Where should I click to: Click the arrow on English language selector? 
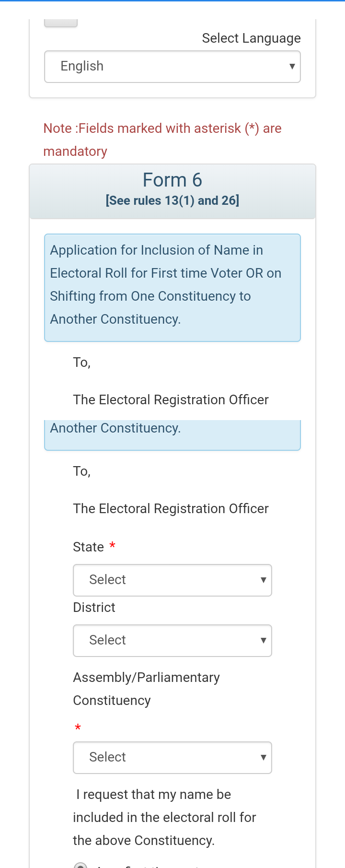tap(292, 67)
